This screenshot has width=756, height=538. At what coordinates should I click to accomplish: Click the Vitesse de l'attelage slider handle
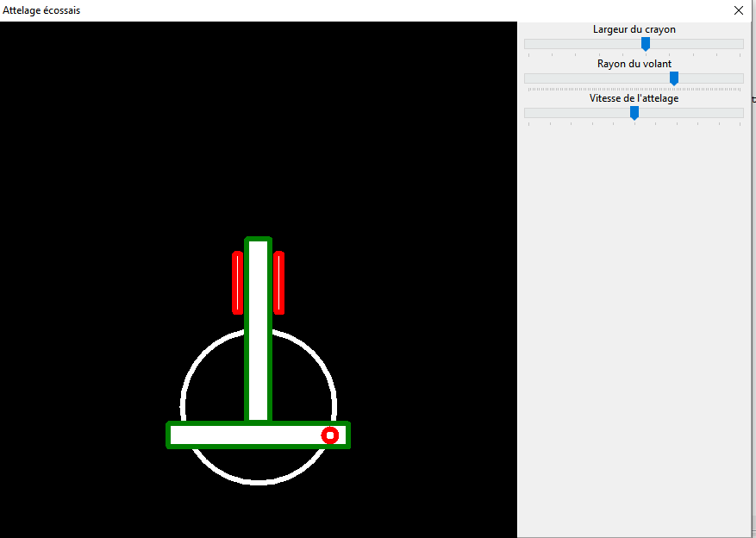point(634,113)
